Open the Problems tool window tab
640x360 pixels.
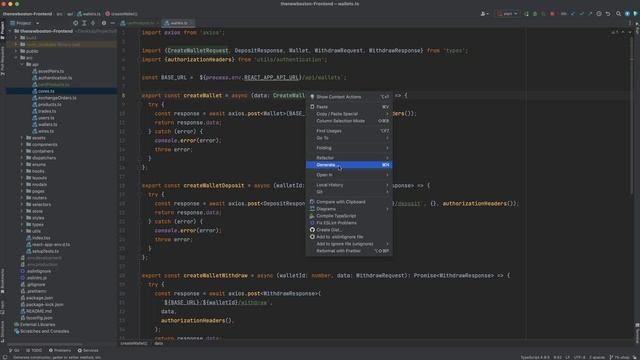pyautogui.click(x=60, y=351)
